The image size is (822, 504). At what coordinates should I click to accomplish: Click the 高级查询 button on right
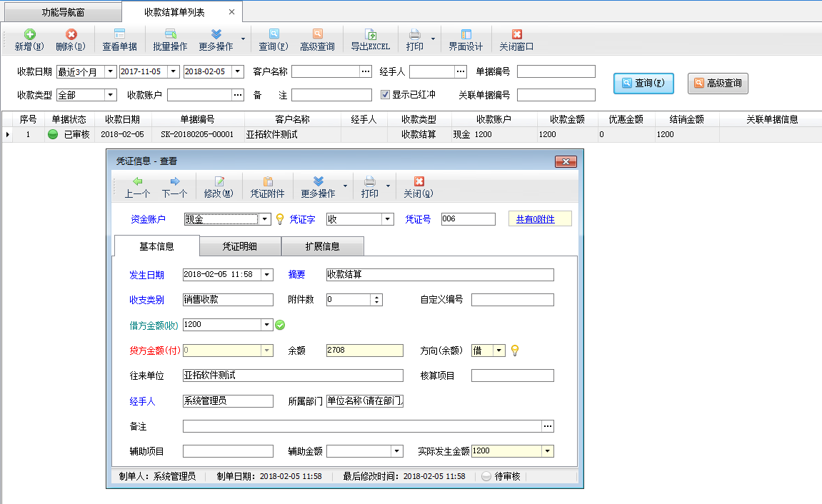717,84
